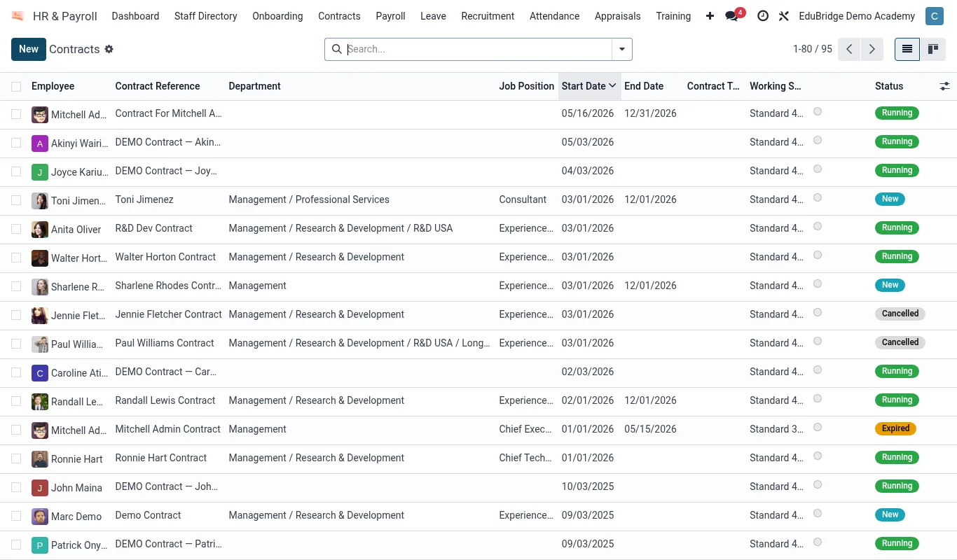Open the Leave menu link
957x560 pixels.
click(433, 16)
